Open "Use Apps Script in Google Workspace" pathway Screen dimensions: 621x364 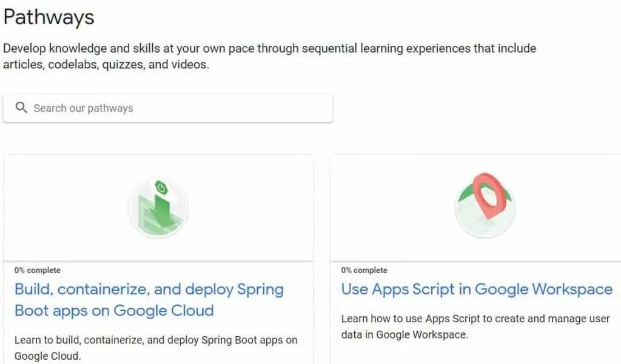pos(477,290)
